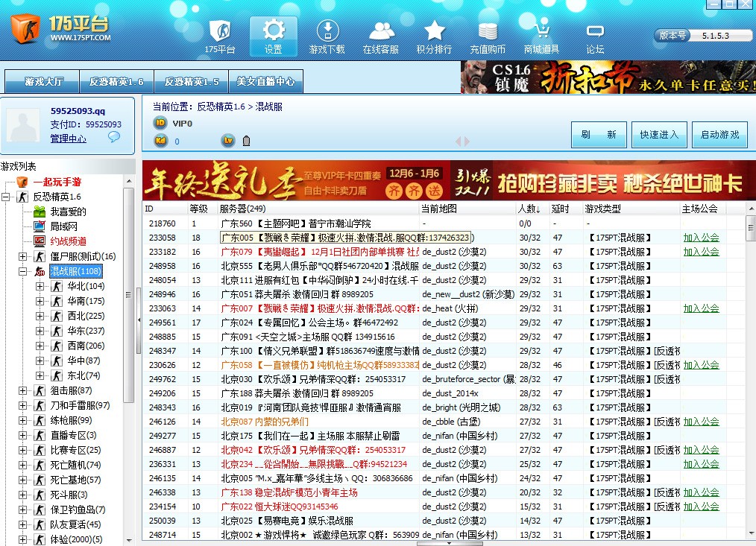This screenshot has height=546, width=756.
Task: Open the 游戏下载 download icon
Action: click(327, 37)
